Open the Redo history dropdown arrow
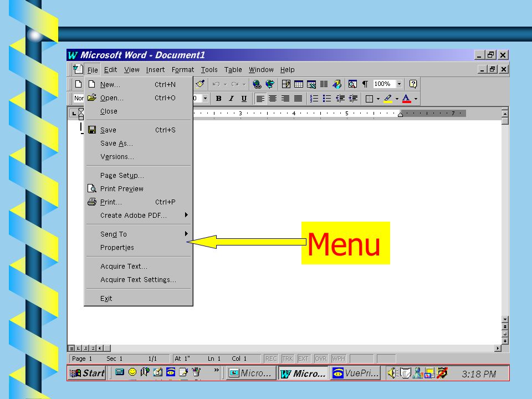This screenshot has width=532, height=399. [244, 84]
